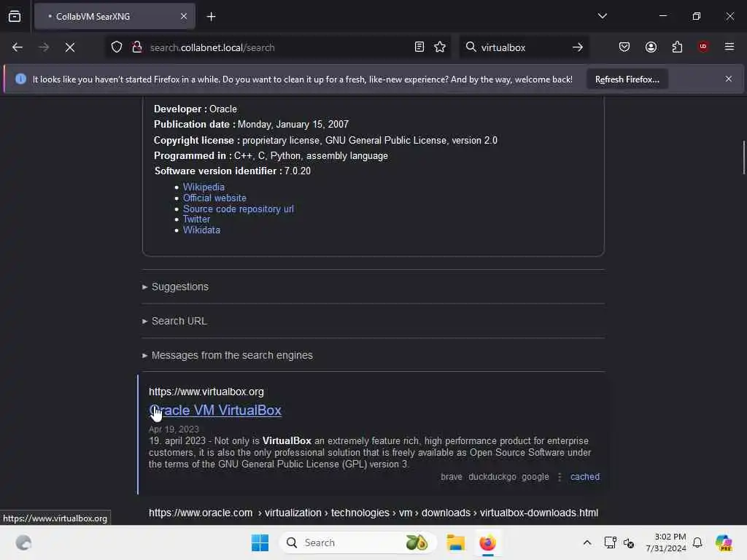The width and height of the screenshot is (747, 560).
Task: Show hidden system tray icons
Action: (587, 542)
